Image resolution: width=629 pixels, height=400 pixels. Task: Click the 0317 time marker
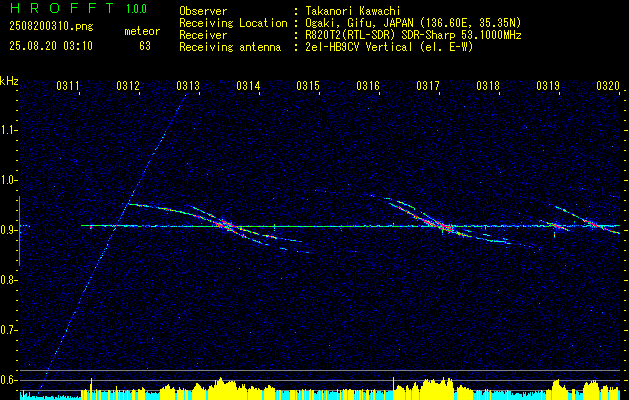(428, 86)
